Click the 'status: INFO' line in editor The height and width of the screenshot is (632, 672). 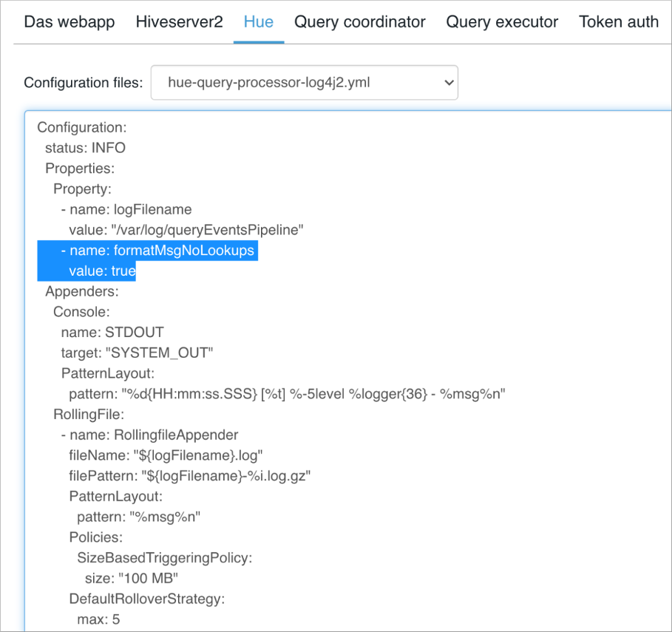(x=85, y=148)
